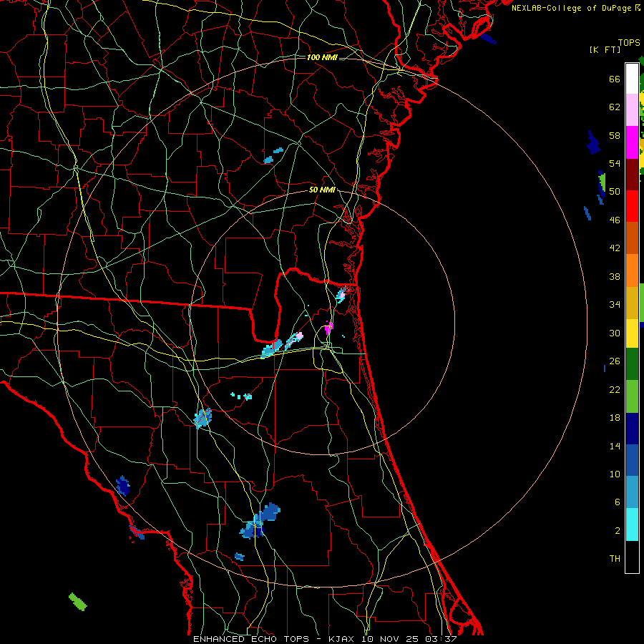The width and height of the screenshot is (644, 644).
Task: Click legend value "TH"
Action: click(615, 559)
